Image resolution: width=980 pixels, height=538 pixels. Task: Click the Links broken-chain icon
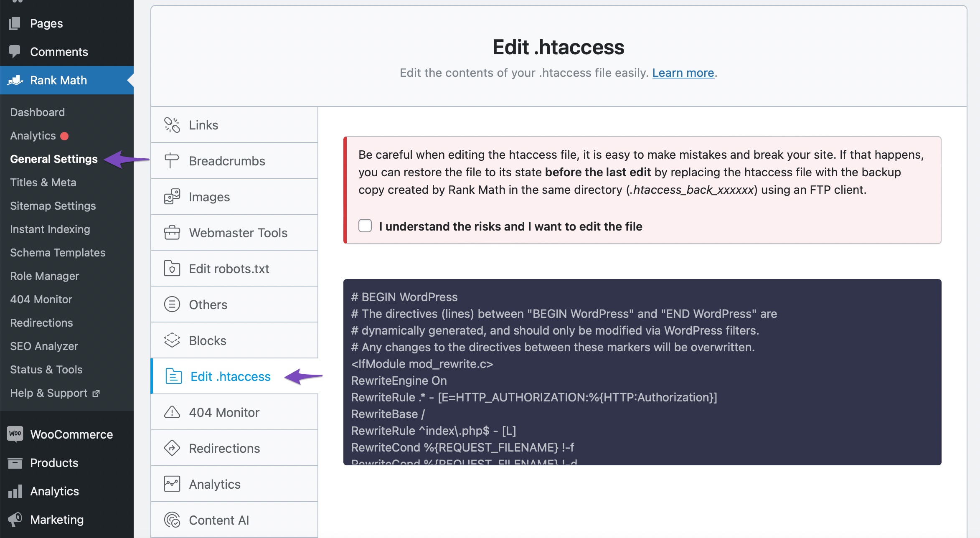point(172,125)
